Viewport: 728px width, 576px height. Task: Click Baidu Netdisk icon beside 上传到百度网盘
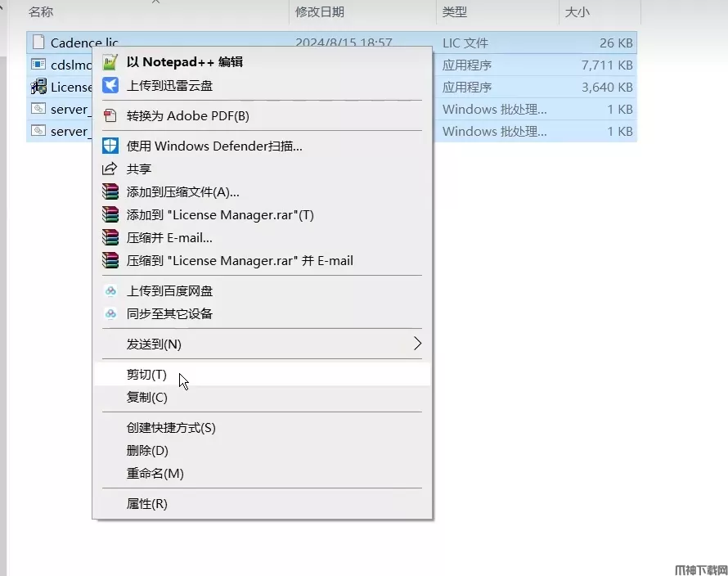pyautogui.click(x=110, y=291)
